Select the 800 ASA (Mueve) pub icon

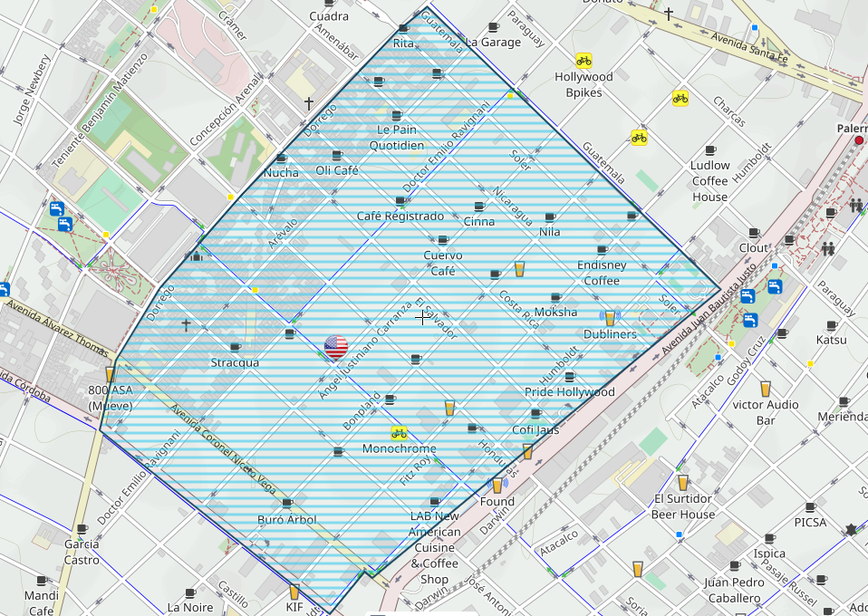coord(110,375)
